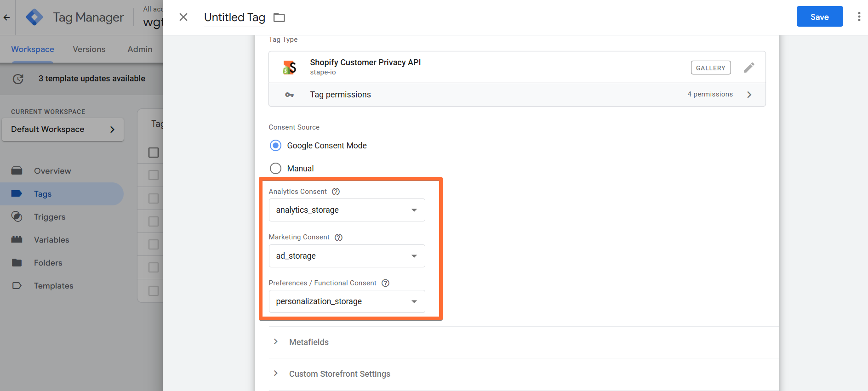
Task: Toggle the select-all checkbox in tags table header
Action: click(x=154, y=153)
